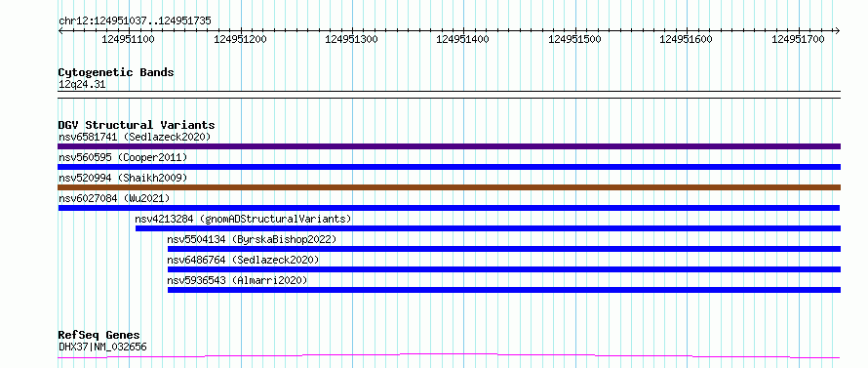This screenshot has height=368, width=868.
Task: Click the nsv6486764 (Sedlazeck2020) label
Action: [243, 260]
